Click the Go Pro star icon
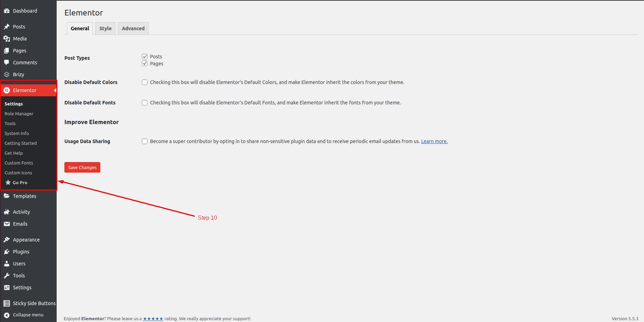 pyautogui.click(x=8, y=182)
